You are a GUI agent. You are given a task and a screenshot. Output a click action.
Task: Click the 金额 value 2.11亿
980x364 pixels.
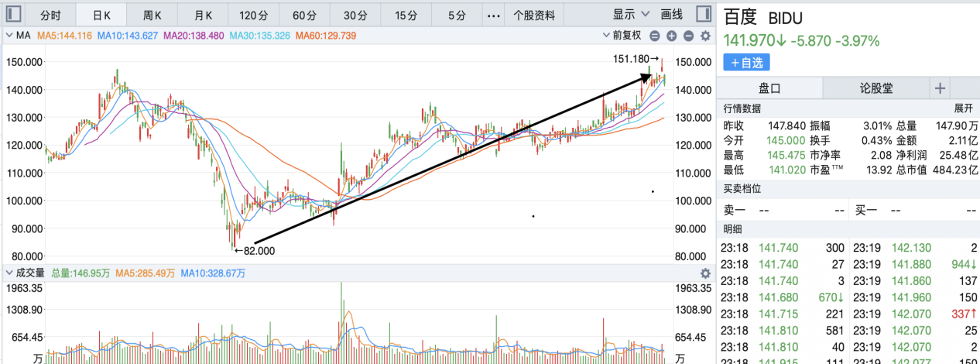pyautogui.click(x=962, y=140)
